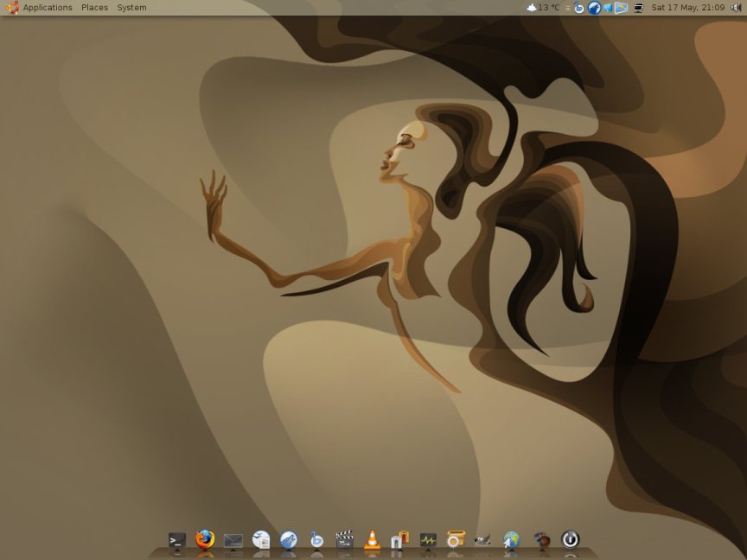
Task: Open the Applications menu
Action: pos(48,8)
